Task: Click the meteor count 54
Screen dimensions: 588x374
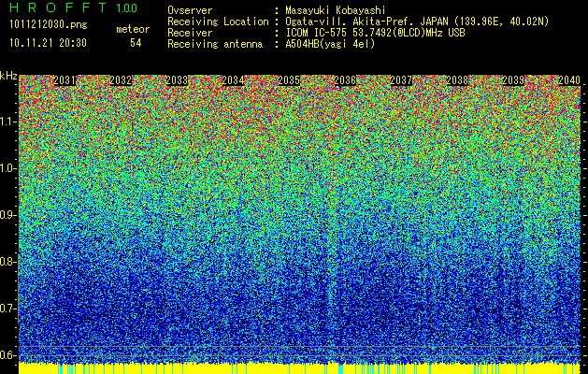Action: coord(136,43)
